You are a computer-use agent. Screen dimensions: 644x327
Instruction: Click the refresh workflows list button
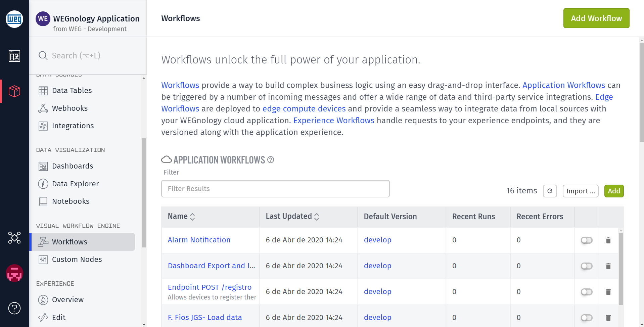[x=550, y=191]
